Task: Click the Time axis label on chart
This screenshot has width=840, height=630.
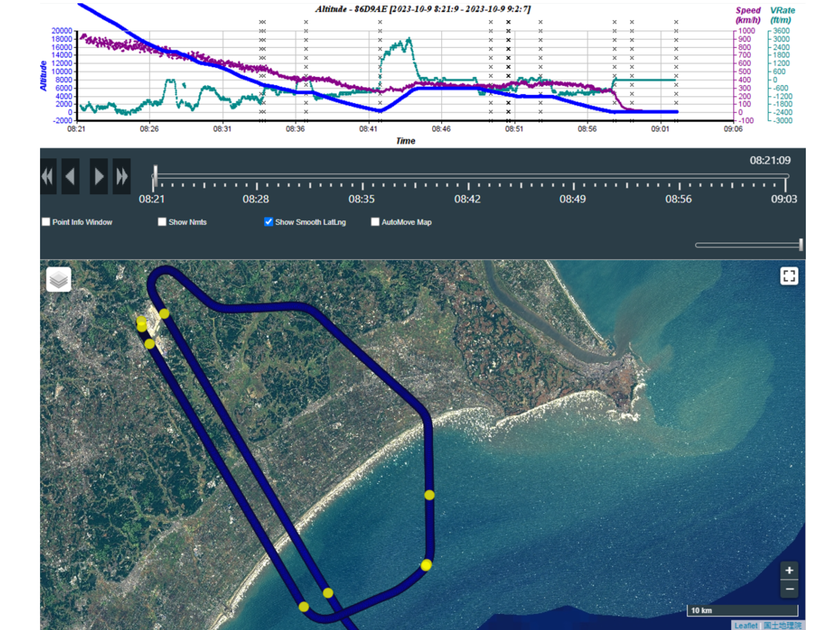Action: (406, 141)
